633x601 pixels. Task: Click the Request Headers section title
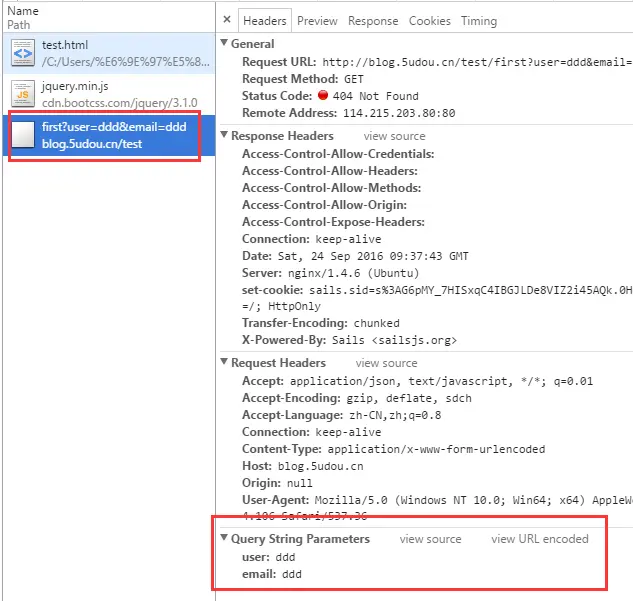click(278, 362)
